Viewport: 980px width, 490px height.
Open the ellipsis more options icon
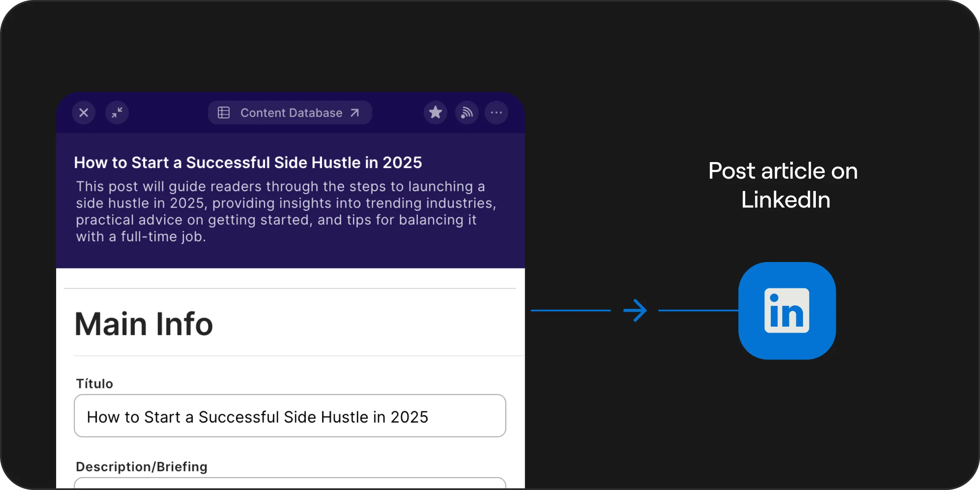click(x=496, y=113)
